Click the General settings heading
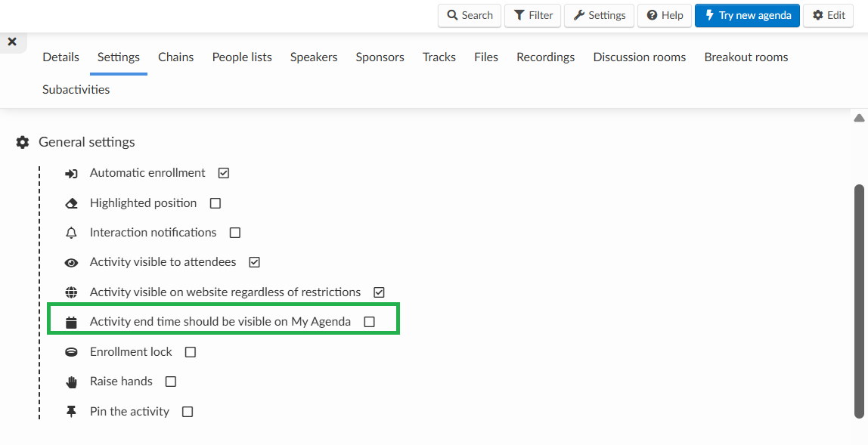 click(87, 142)
